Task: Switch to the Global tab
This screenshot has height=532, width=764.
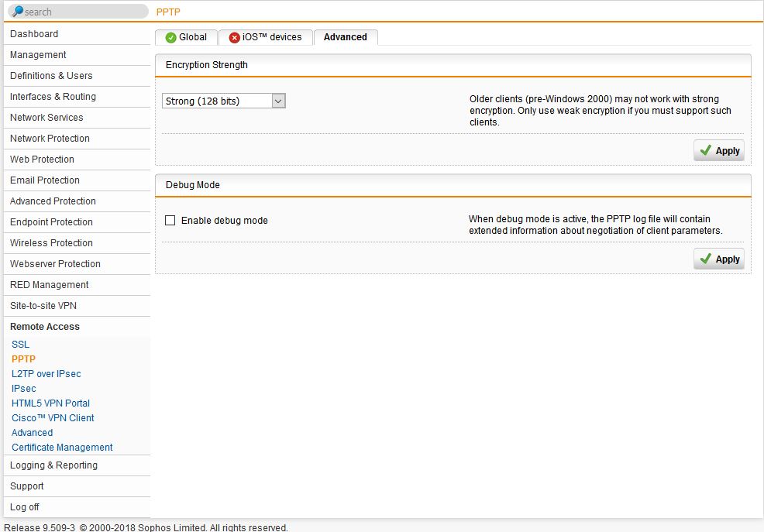Action: 186,37
